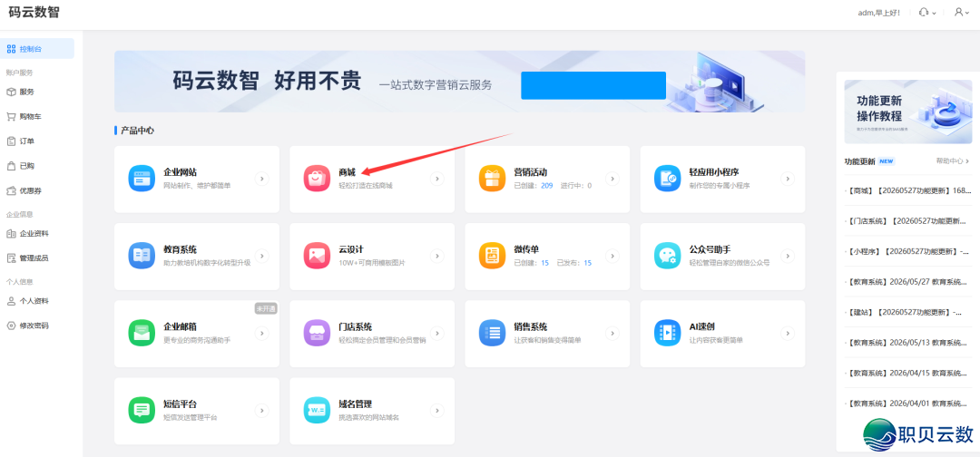This screenshot has width=980, height=457.
Task: Click the 修改密码 icon in sidebar
Action: [11, 326]
